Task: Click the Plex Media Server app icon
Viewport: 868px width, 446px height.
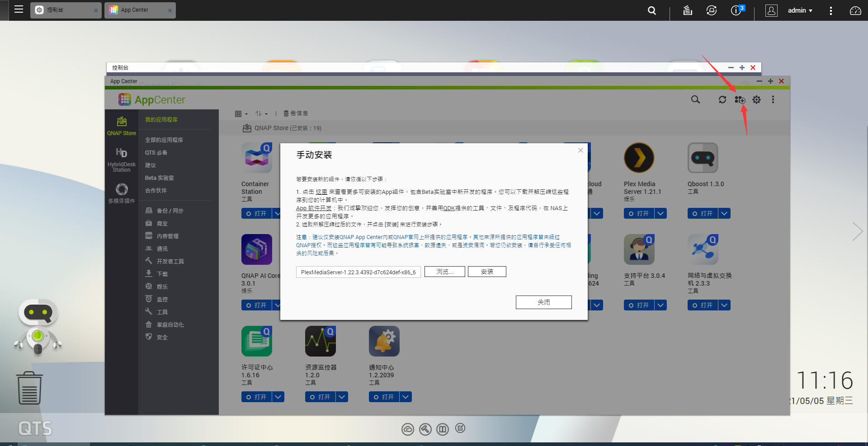Action: 639,158
